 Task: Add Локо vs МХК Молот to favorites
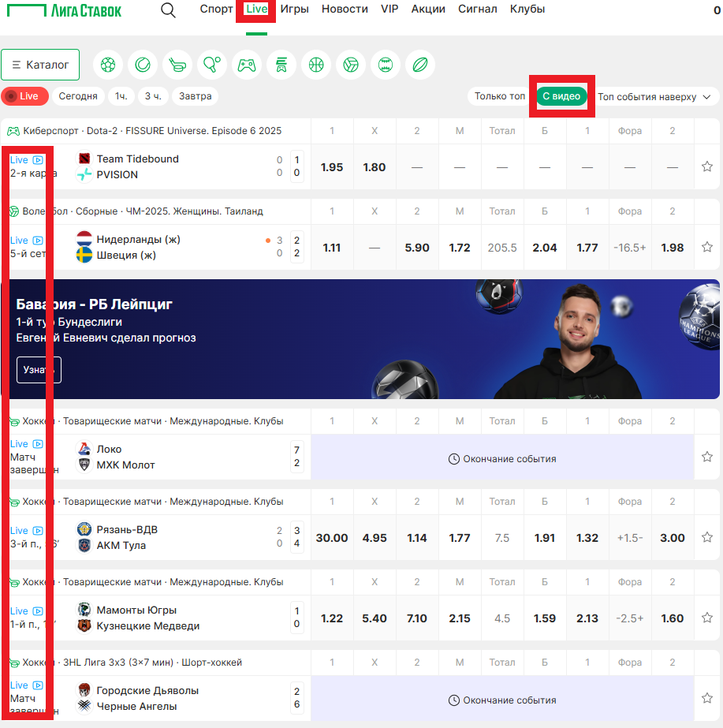coord(706,457)
